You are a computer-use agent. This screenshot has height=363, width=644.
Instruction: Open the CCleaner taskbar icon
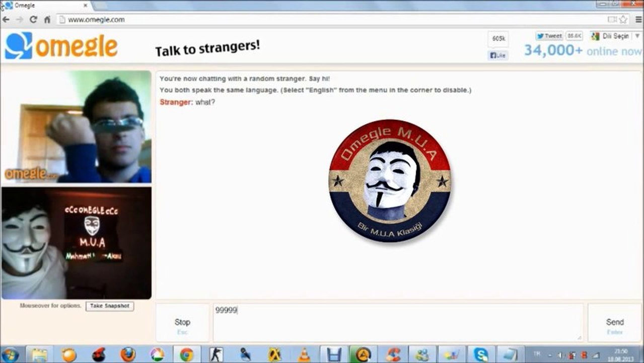[393, 355]
